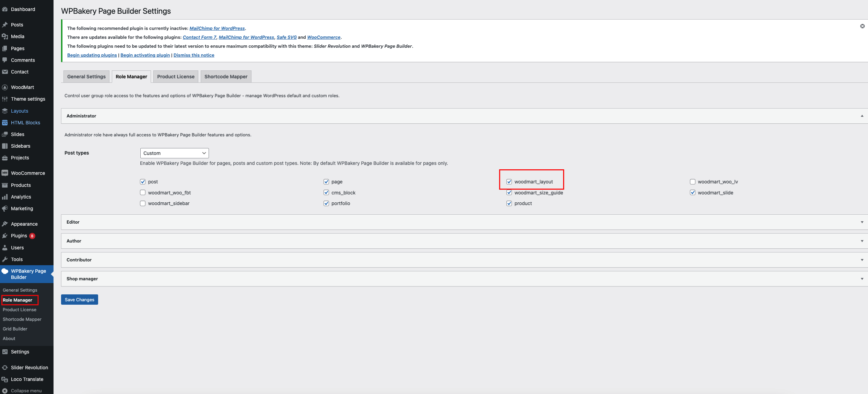The height and width of the screenshot is (394, 868).
Task: Click the Analytics bar chart icon
Action: pos(5,197)
